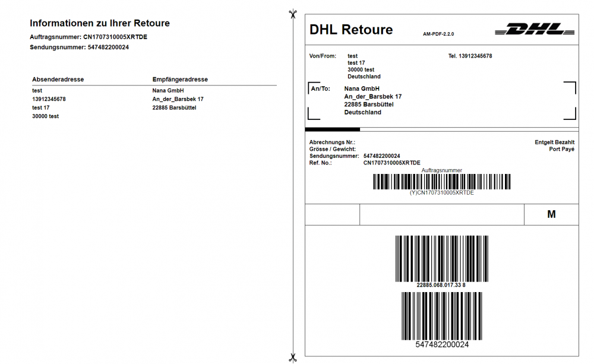The width and height of the screenshot is (594, 364).
Task: Select '547482200024' below the bottom barcode
Action: pyautogui.click(x=442, y=344)
